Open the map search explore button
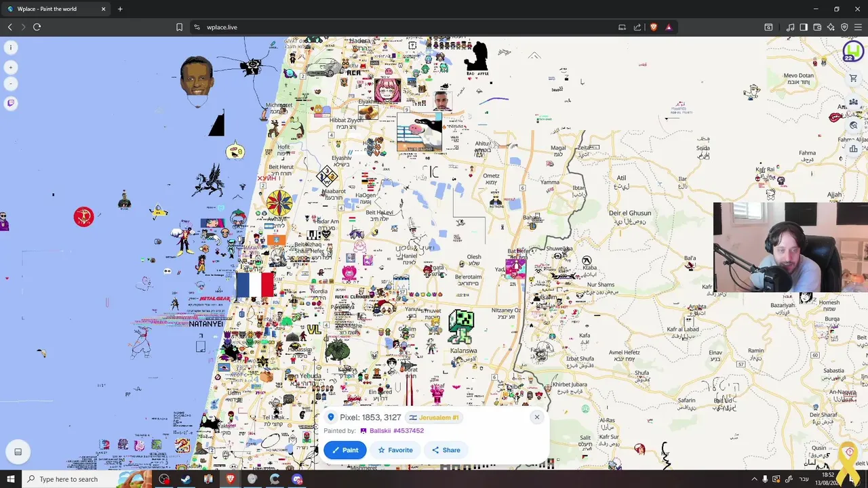 tap(854, 125)
